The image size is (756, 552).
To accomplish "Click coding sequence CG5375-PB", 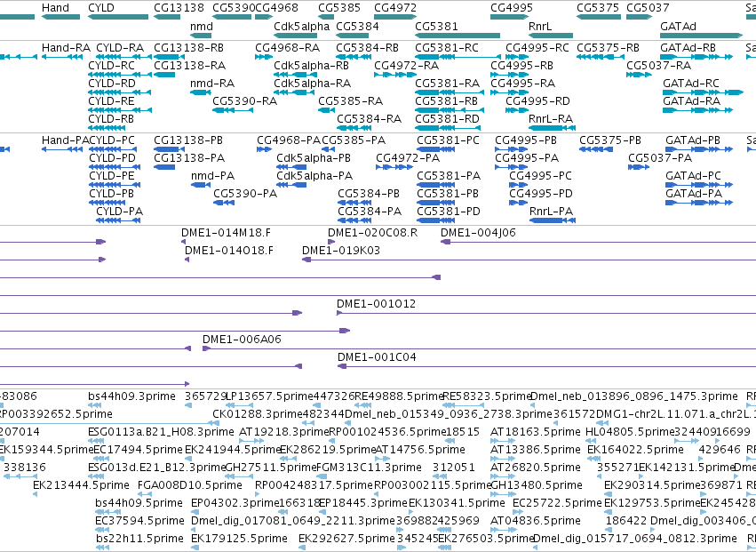I will pos(596,149).
